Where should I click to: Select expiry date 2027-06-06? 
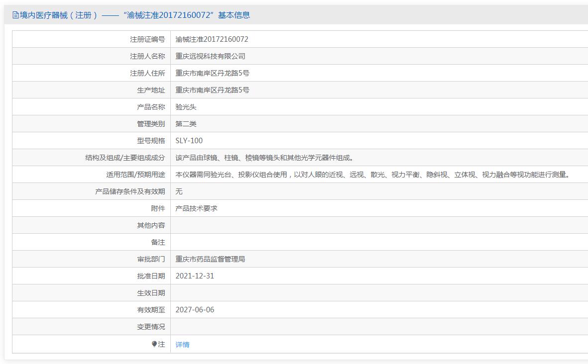(x=195, y=310)
